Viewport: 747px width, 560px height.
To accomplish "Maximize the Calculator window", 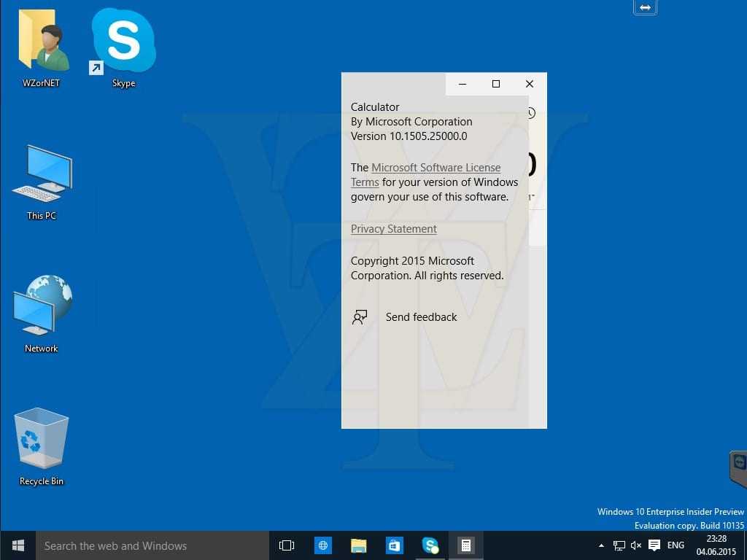I will click(496, 84).
